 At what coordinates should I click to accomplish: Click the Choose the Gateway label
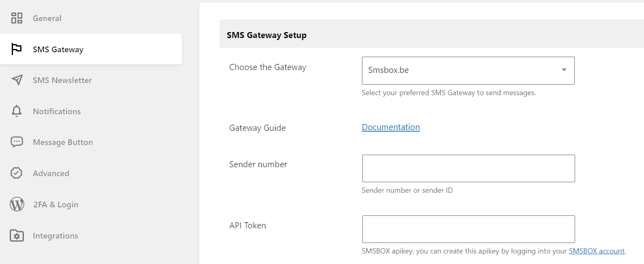(267, 67)
